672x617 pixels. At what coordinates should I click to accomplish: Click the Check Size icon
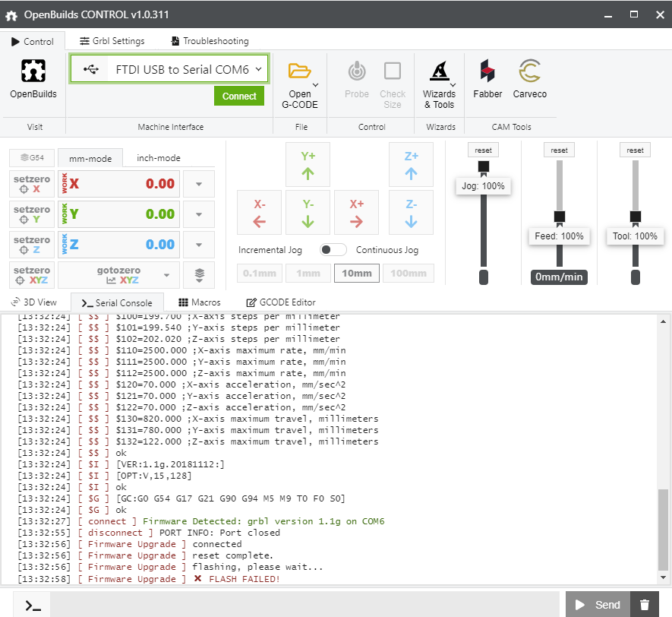(x=392, y=71)
